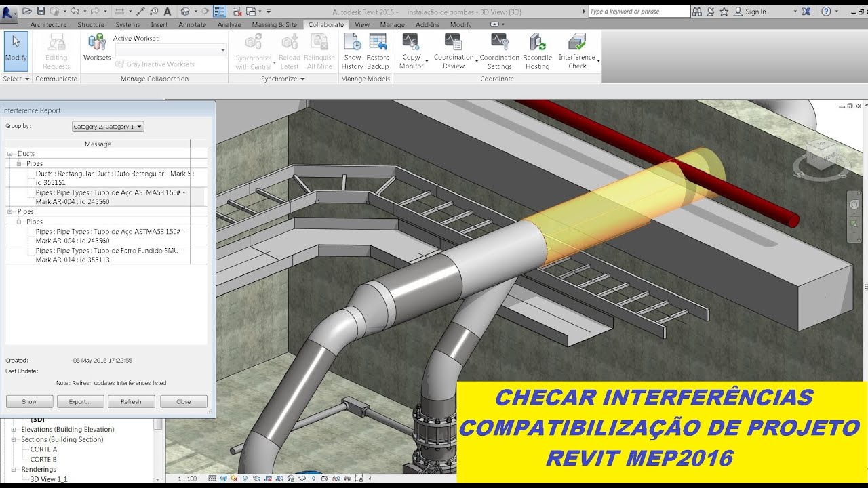Select the Text tool 'A' icon
This screenshot has height=488, width=868.
[x=167, y=11]
